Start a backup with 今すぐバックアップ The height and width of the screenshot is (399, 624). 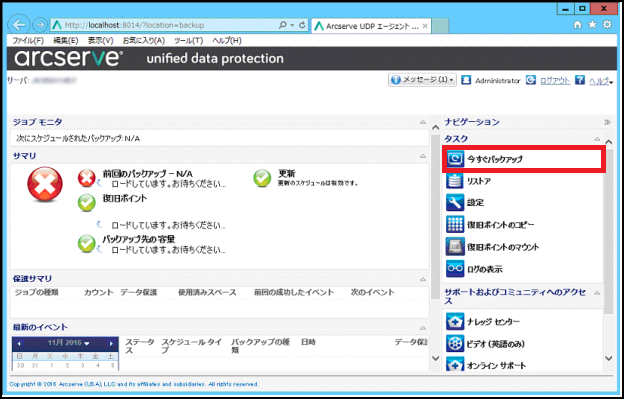[x=524, y=159]
